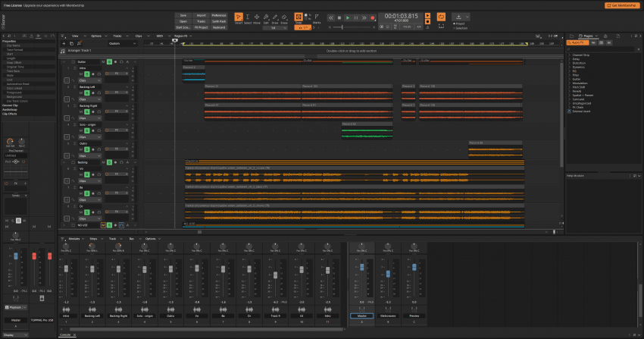Toggle Snap to grid
This screenshot has height=339, width=644.
pos(299,17)
